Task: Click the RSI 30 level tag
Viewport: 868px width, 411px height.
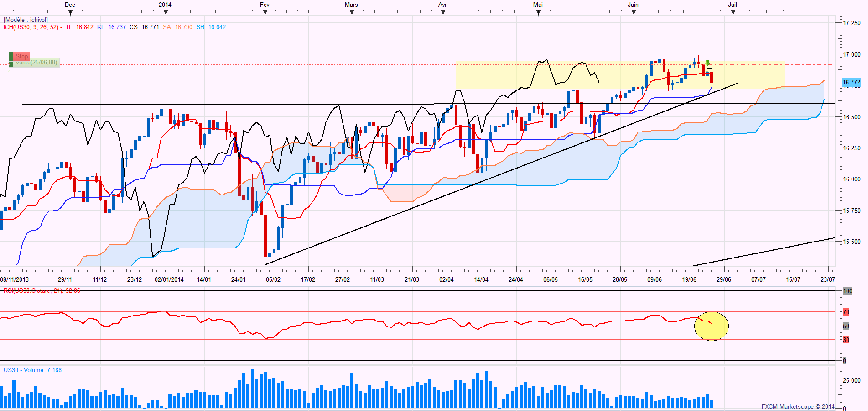Action: click(x=846, y=340)
